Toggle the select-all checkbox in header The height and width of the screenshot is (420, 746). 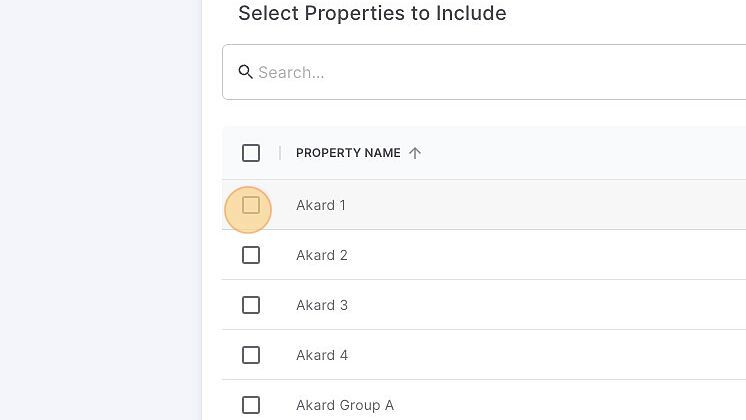[251, 153]
